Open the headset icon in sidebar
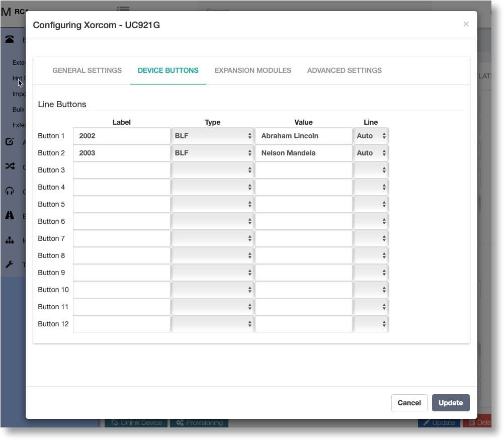Viewport: 504px width, 440px height. pos(10,191)
